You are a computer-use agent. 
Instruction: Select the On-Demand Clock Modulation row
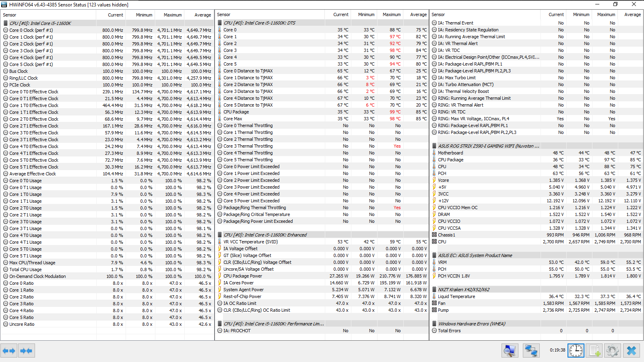click(107, 276)
